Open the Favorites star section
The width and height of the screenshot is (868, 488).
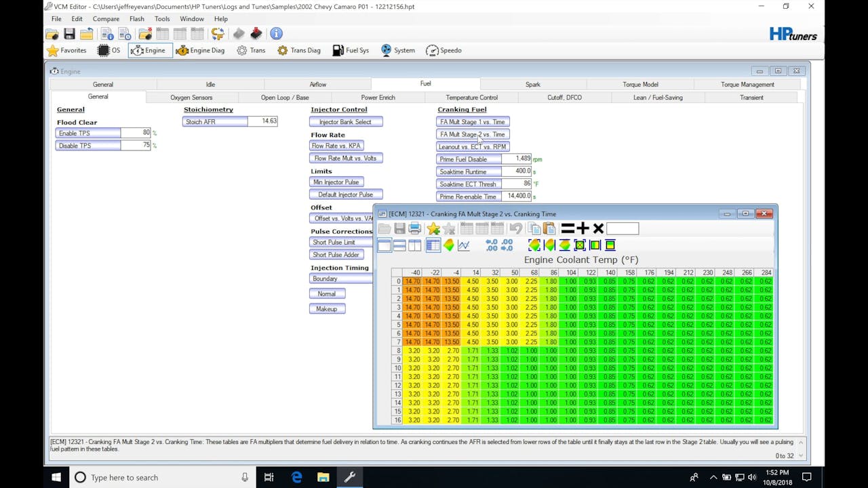tap(66, 50)
